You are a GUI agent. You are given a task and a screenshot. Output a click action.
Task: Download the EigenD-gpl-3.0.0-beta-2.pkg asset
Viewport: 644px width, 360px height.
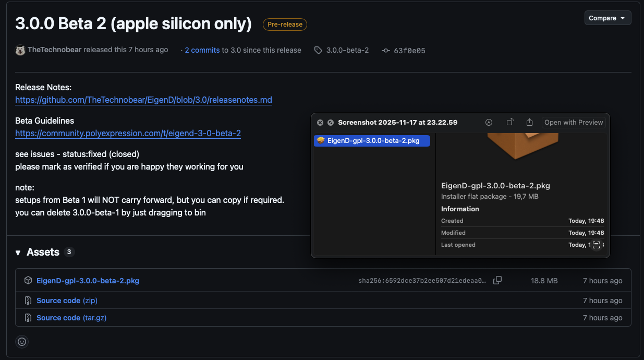88,281
